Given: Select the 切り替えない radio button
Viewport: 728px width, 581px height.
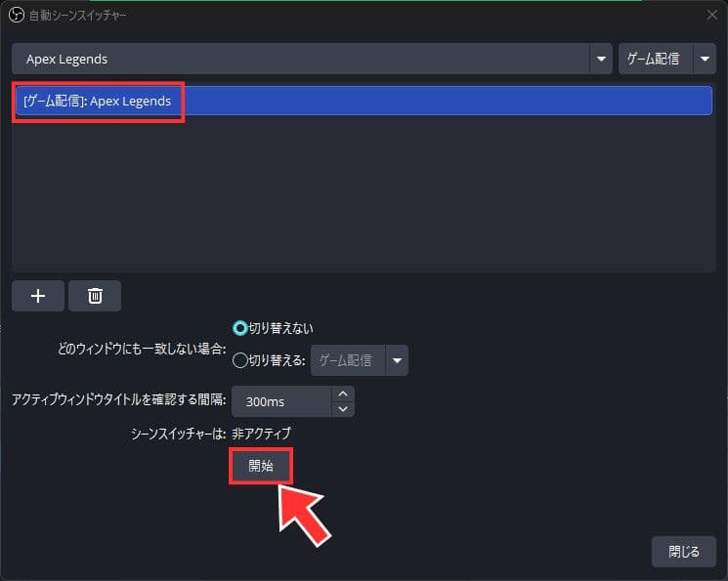Looking at the screenshot, I should coord(240,328).
